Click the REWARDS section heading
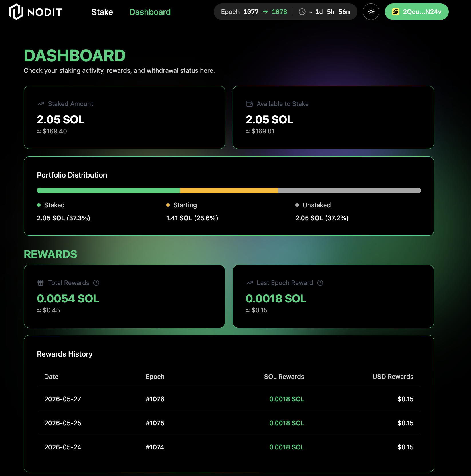This screenshot has width=471, height=476. click(50, 254)
